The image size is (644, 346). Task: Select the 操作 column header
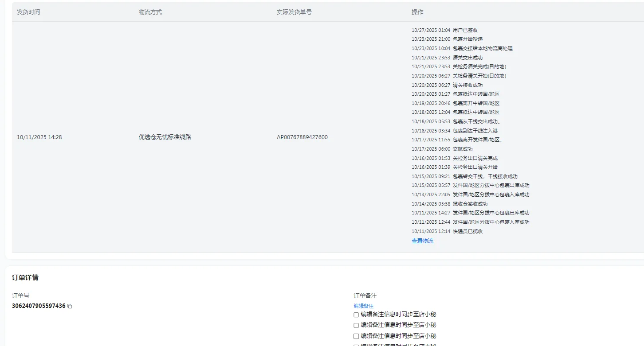[417, 12]
